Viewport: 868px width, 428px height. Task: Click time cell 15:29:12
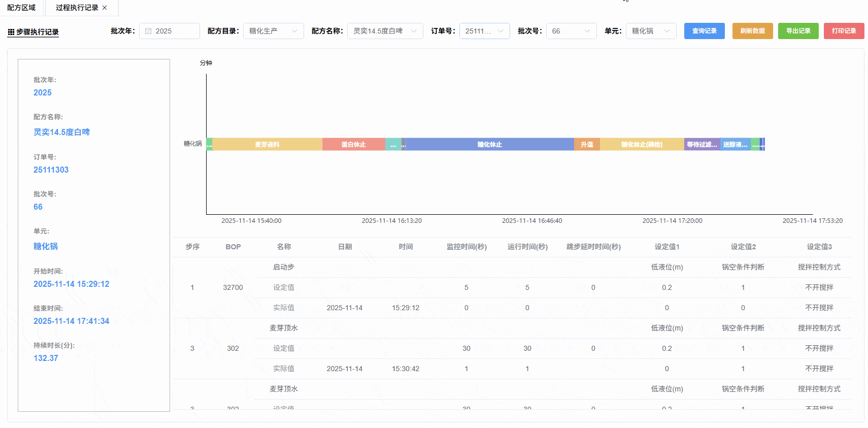406,308
